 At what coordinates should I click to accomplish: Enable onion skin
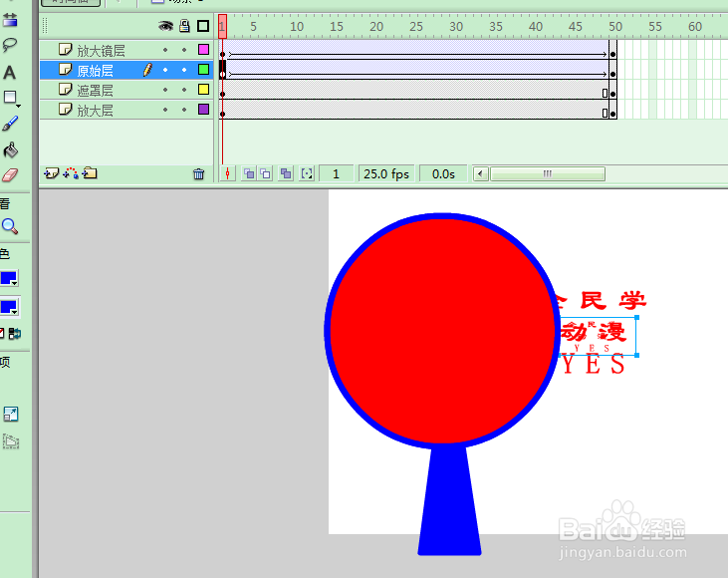(249, 174)
